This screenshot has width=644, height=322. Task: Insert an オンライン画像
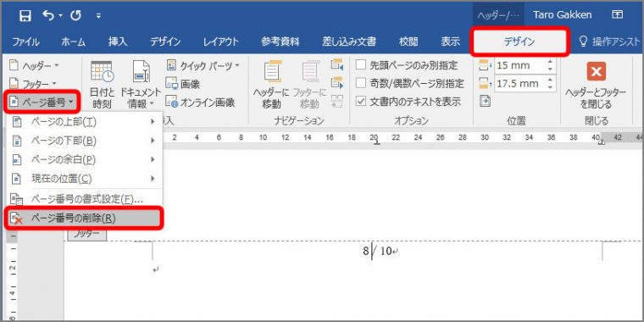[200, 102]
